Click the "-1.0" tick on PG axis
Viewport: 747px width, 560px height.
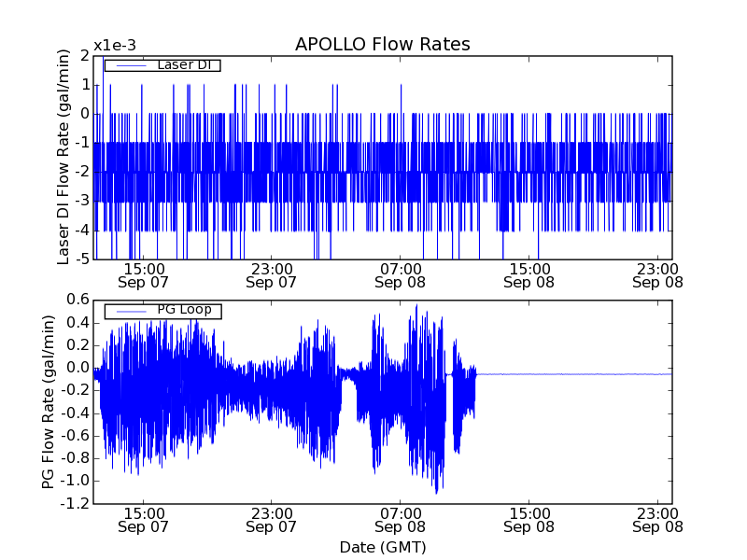tap(76, 481)
